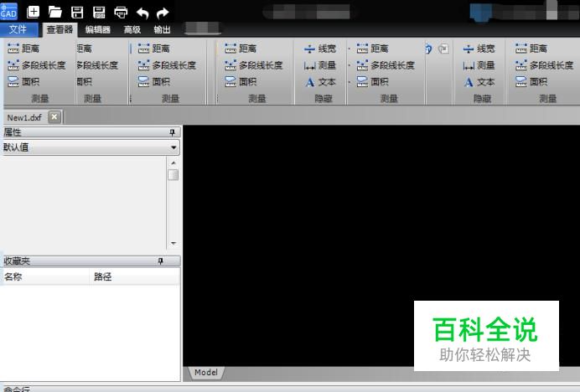
Task: Click the small gray window icon beside the blue swirl
Action: click(x=443, y=49)
